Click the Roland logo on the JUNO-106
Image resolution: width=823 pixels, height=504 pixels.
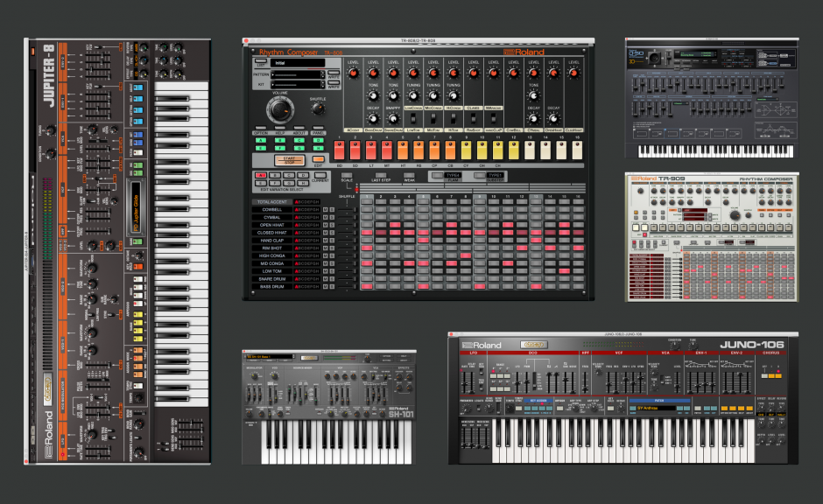[482, 345]
